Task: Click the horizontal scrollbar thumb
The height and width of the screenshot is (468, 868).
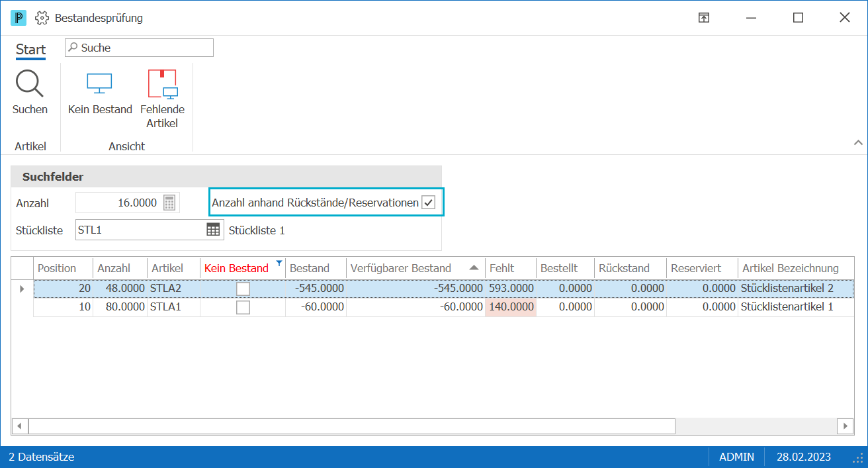Action: pyautogui.click(x=351, y=426)
